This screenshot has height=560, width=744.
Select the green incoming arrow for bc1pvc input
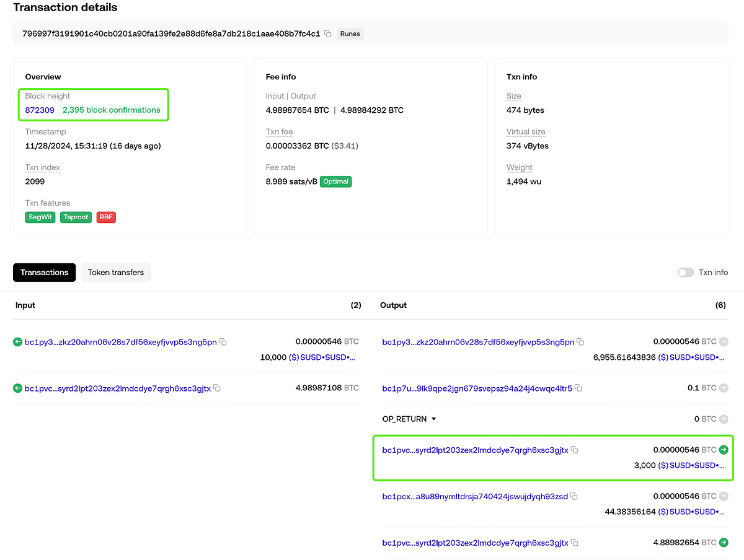tap(18, 388)
